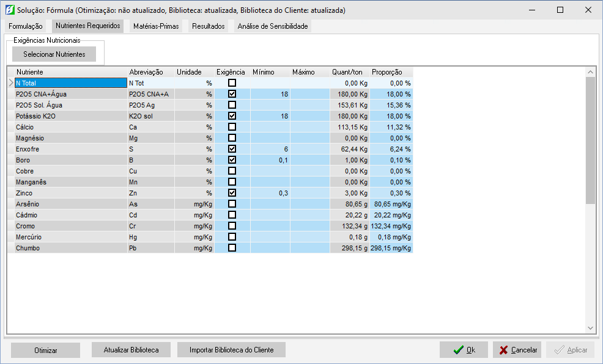Click the Selecionar Nutrientes button

(54, 54)
